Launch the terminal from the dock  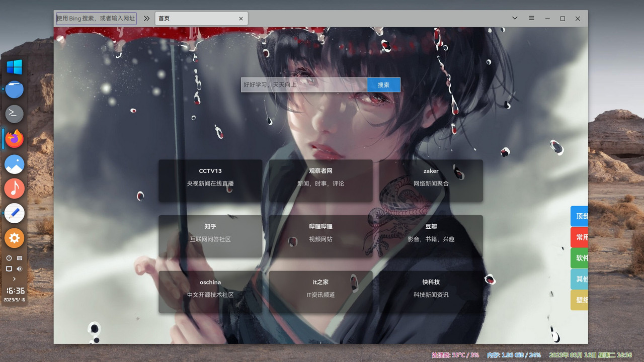(14, 114)
